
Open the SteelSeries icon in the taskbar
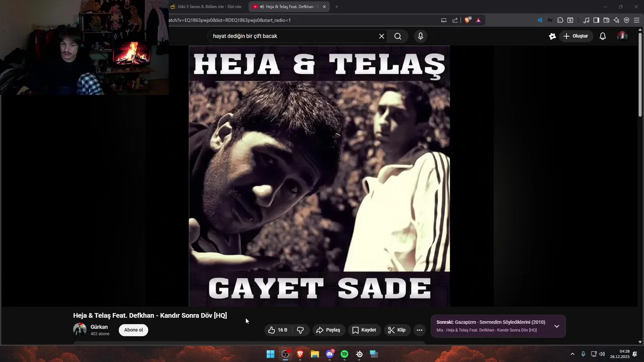click(359, 354)
